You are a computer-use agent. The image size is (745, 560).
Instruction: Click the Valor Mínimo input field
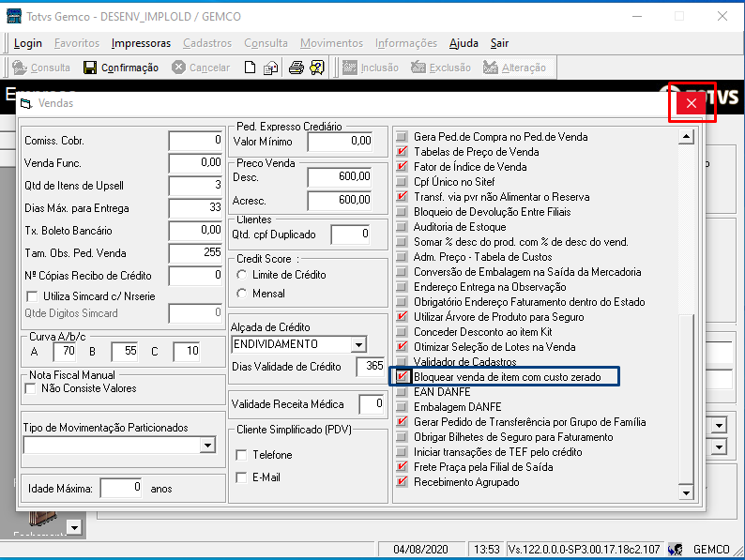point(340,142)
